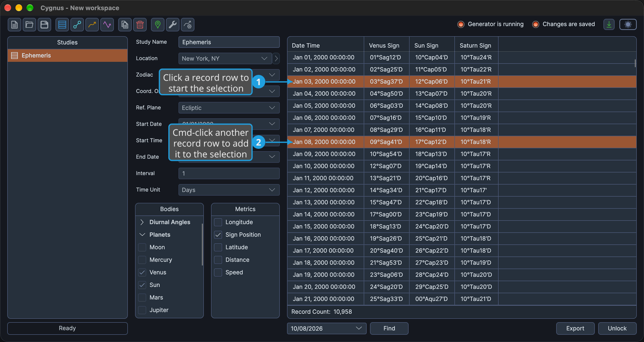Uncheck the Venus body checkbox
This screenshot has width=644, height=342.
point(142,272)
